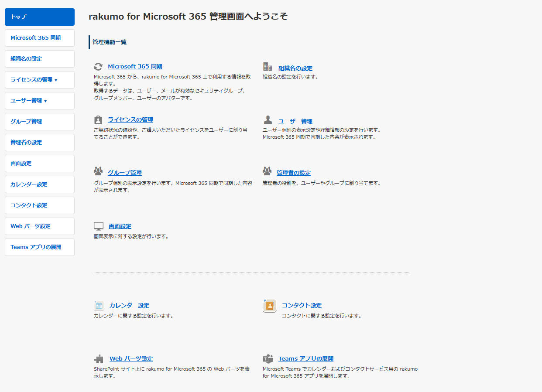542x392 pixels.
Task: Open グループ管理 in the sidebar
Action: [40, 122]
